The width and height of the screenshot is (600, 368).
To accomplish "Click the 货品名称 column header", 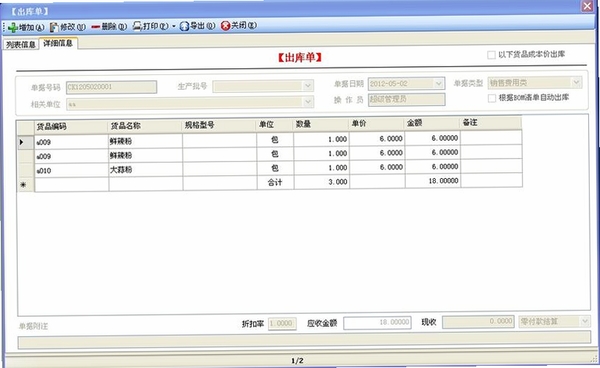I will click(145, 126).
